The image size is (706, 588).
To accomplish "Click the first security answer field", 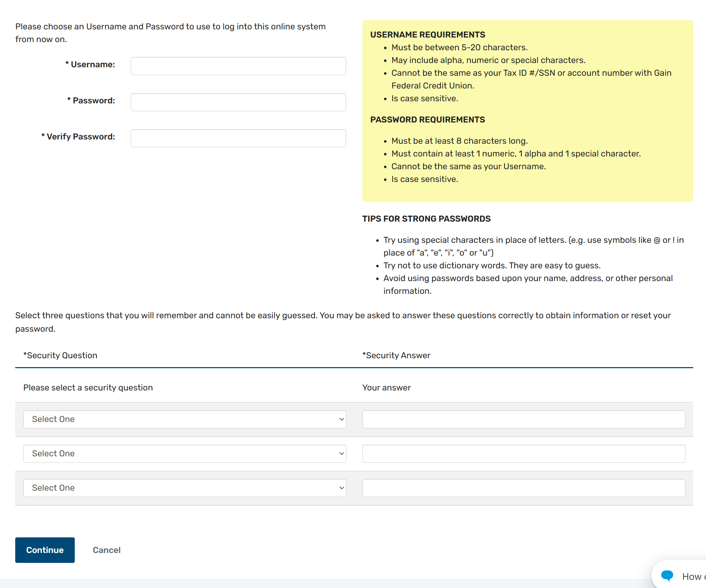I will tap(524, 419).
